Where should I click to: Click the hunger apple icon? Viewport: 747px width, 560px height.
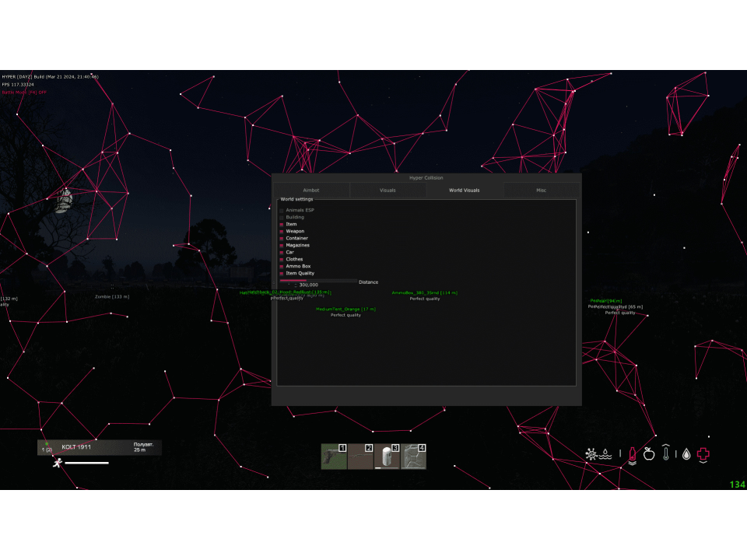point(649,453)
